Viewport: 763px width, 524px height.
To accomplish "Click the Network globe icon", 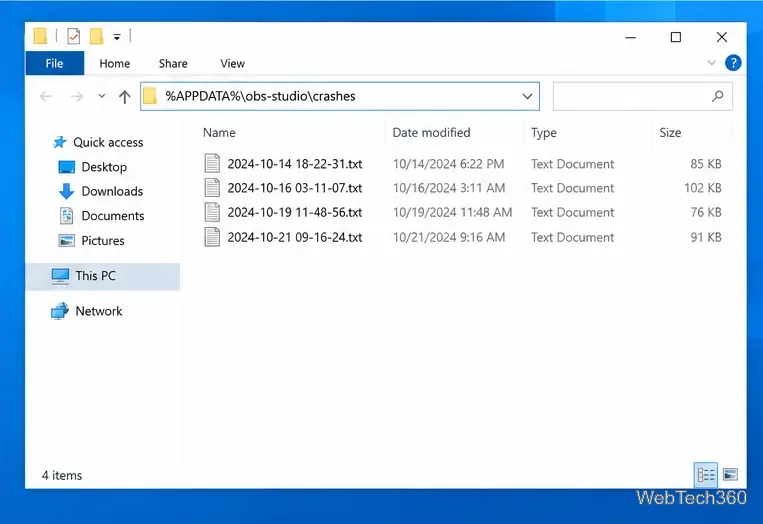I will pyautogui.click(x=60, y=311).
